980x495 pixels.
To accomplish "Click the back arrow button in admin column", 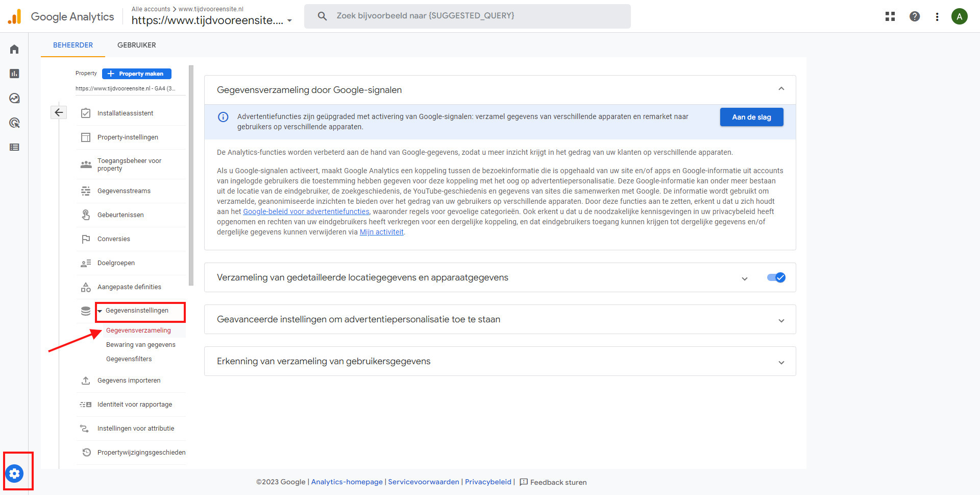I will [59, 112].
